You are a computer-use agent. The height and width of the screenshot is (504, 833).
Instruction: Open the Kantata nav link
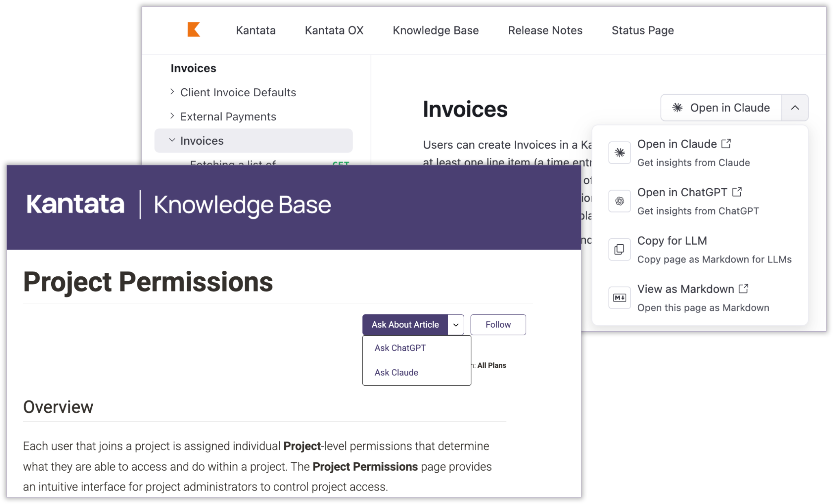coord(256,30)
